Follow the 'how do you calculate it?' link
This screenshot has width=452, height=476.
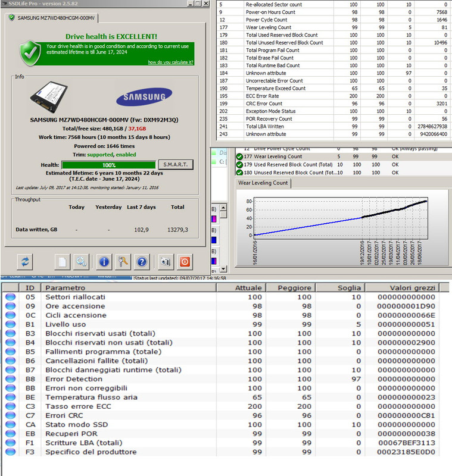(170, 62)
